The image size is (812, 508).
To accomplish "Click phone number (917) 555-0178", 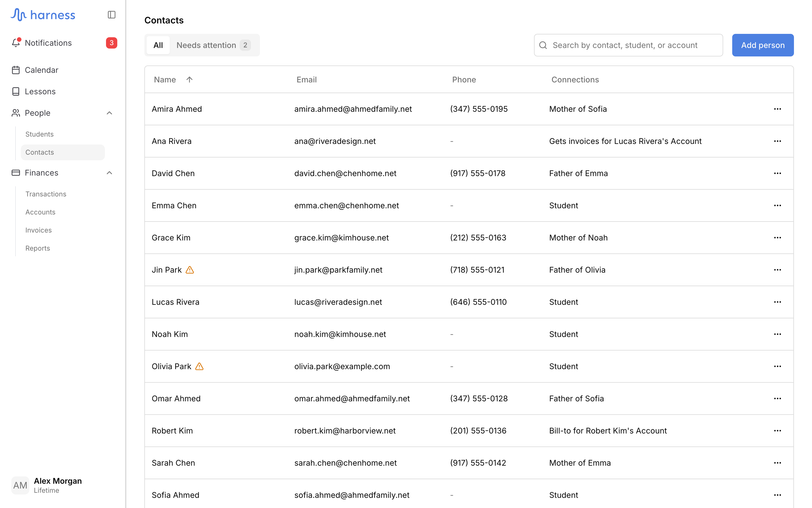I will [478, 173].
